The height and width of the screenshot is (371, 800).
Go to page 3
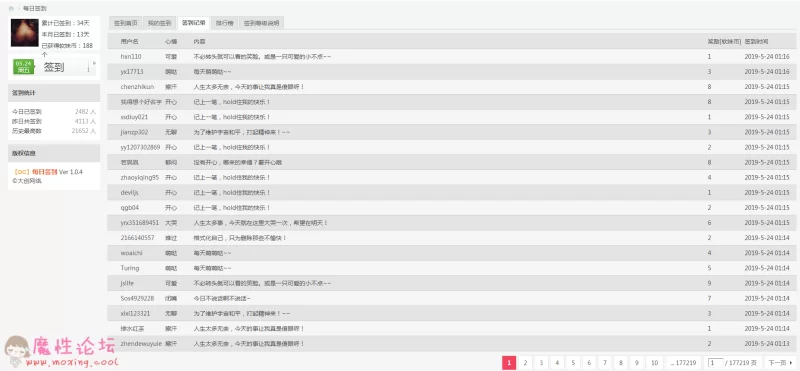[x=541, y=363]
